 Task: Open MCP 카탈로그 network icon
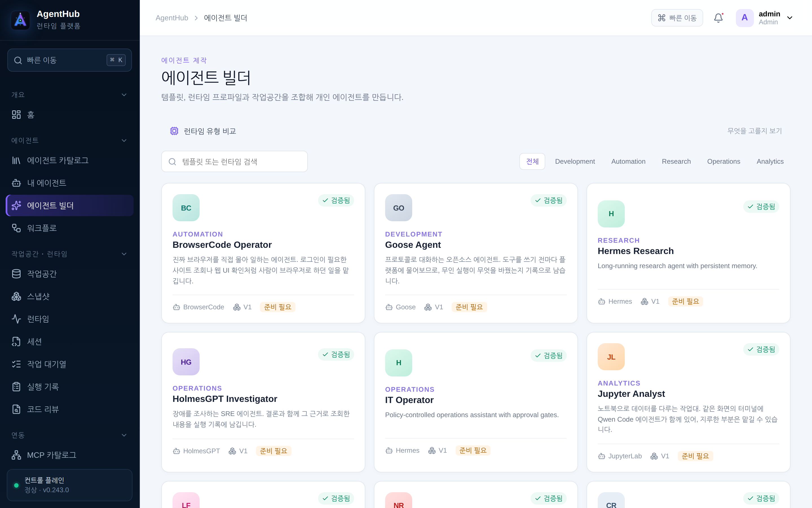[16, 455]
